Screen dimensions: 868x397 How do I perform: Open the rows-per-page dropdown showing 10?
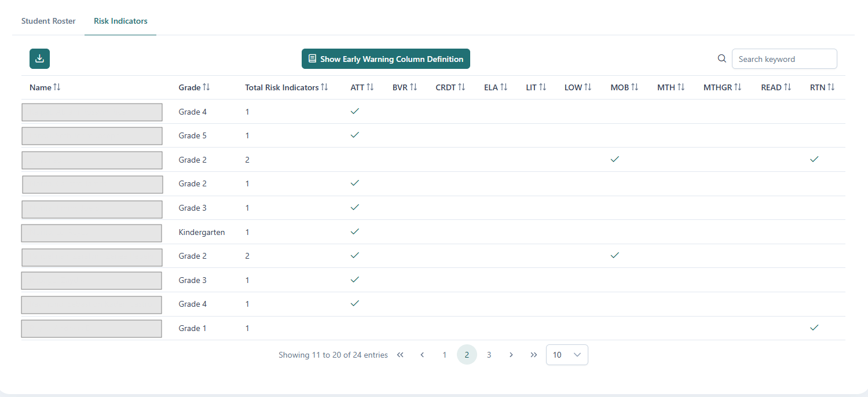coord(567,355)
